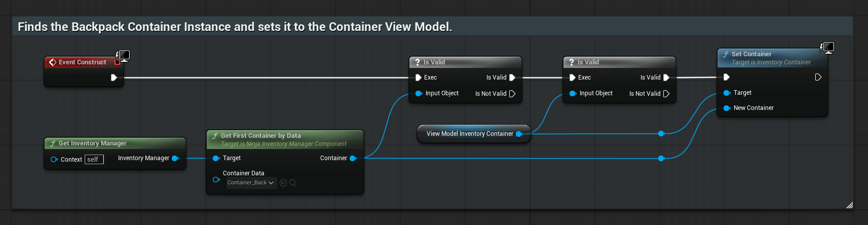
Task: Click the reroute node on the Container wire
Action: coord(661,158)
